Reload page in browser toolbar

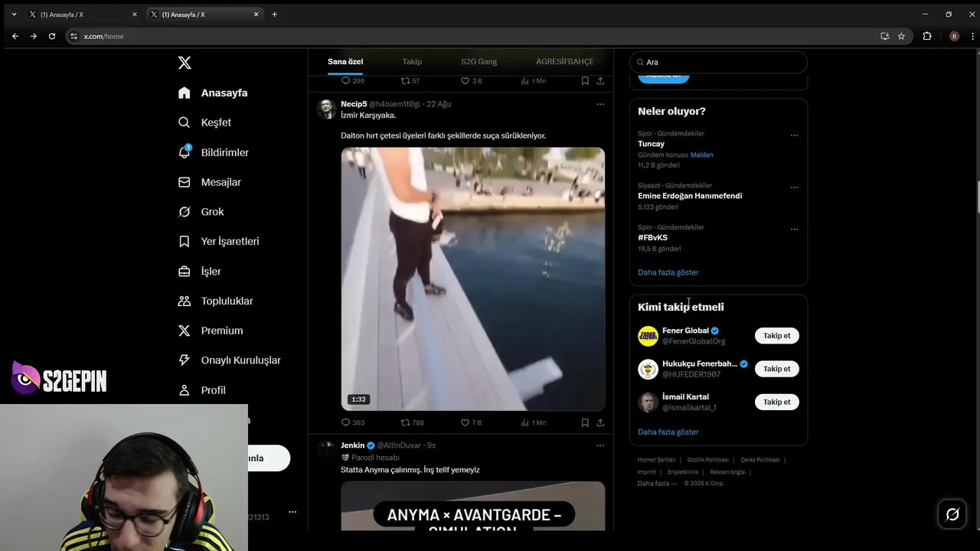(52, 36)
